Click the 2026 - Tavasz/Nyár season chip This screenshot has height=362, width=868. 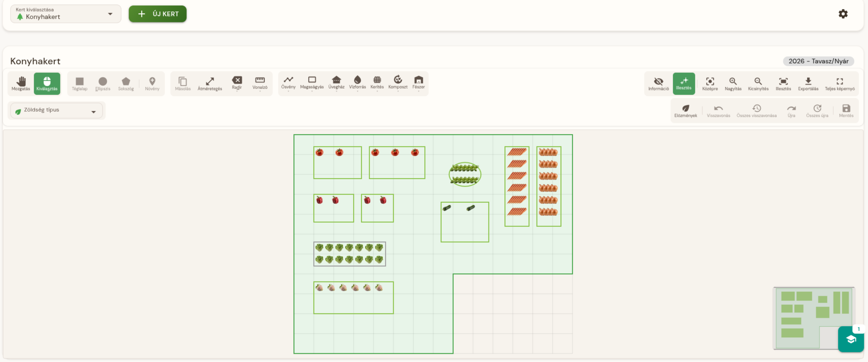tap(818, 61)
